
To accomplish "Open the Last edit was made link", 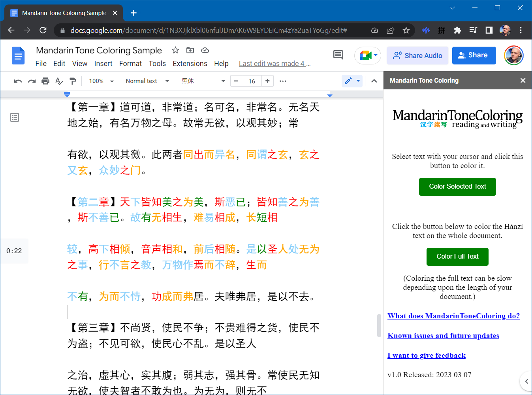I will coord(274,64).
